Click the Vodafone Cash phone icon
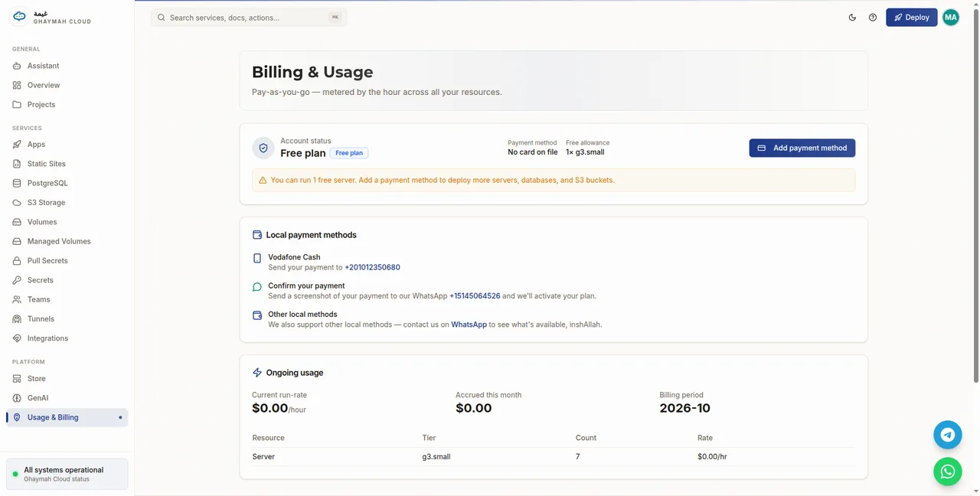Viewport: 980px width, 496px height. click(x=257, y=258)
